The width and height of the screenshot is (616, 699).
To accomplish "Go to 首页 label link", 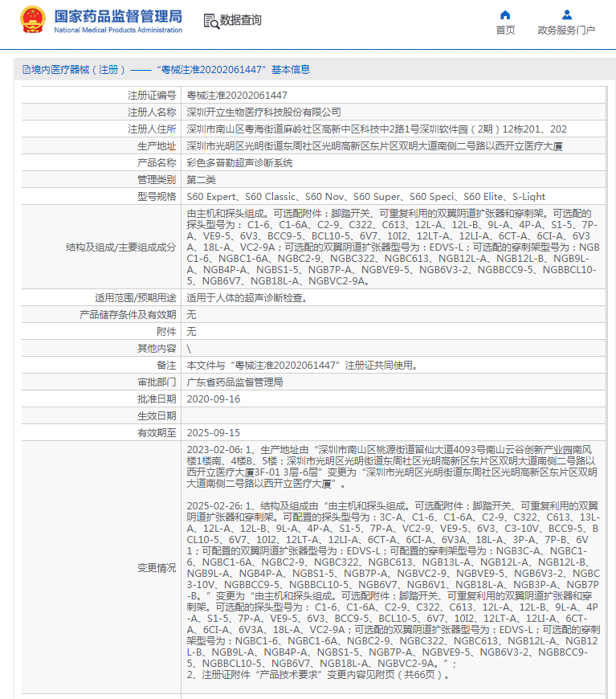I will click(505, 31).
